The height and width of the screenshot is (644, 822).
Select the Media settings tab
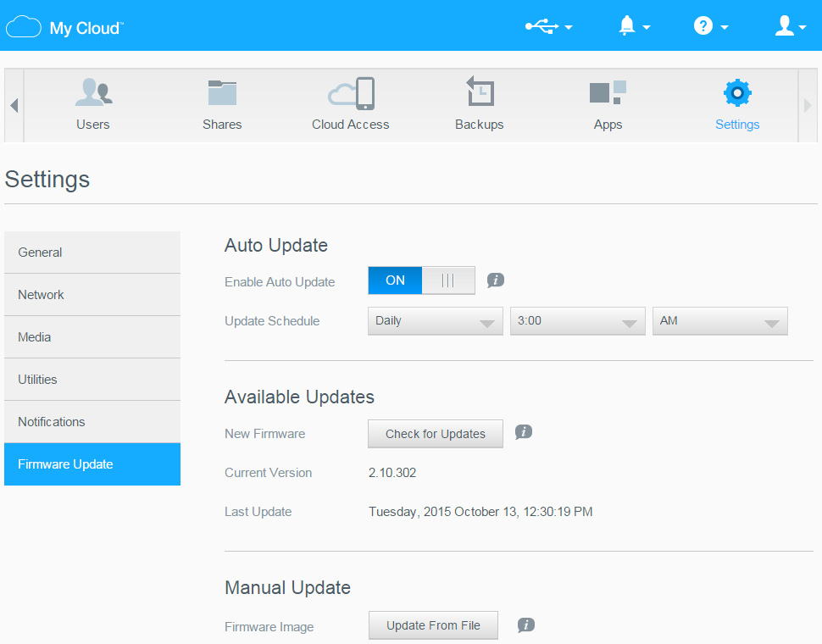tap(92, 337)
